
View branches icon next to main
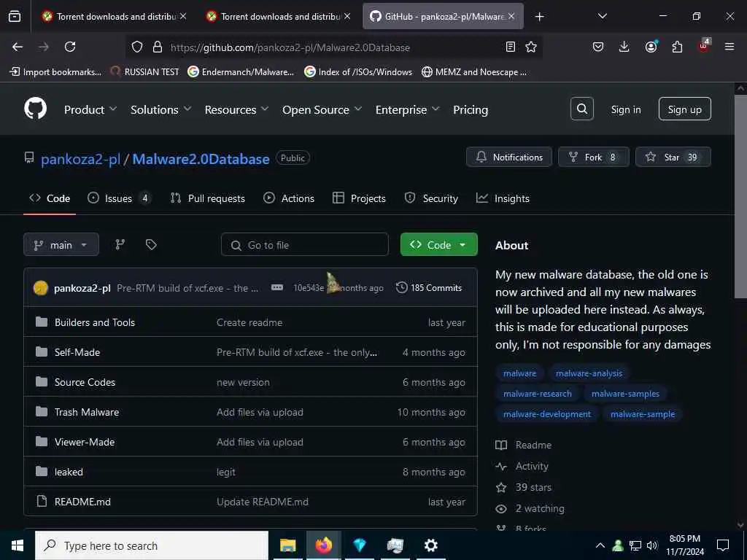120,245
